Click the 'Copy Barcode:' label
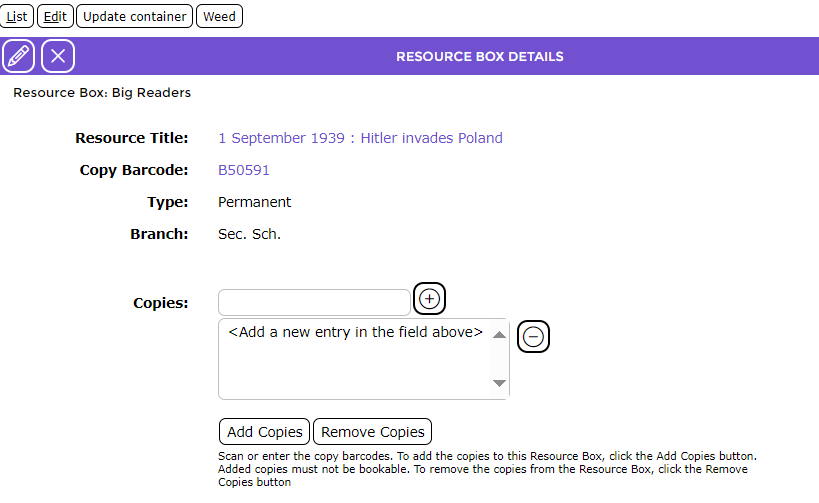This screenshot has width=819, height=503. (x=134, y=170)
